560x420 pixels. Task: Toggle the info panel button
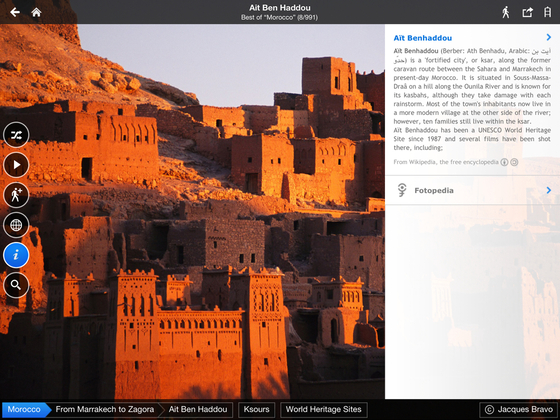[16, 255]
